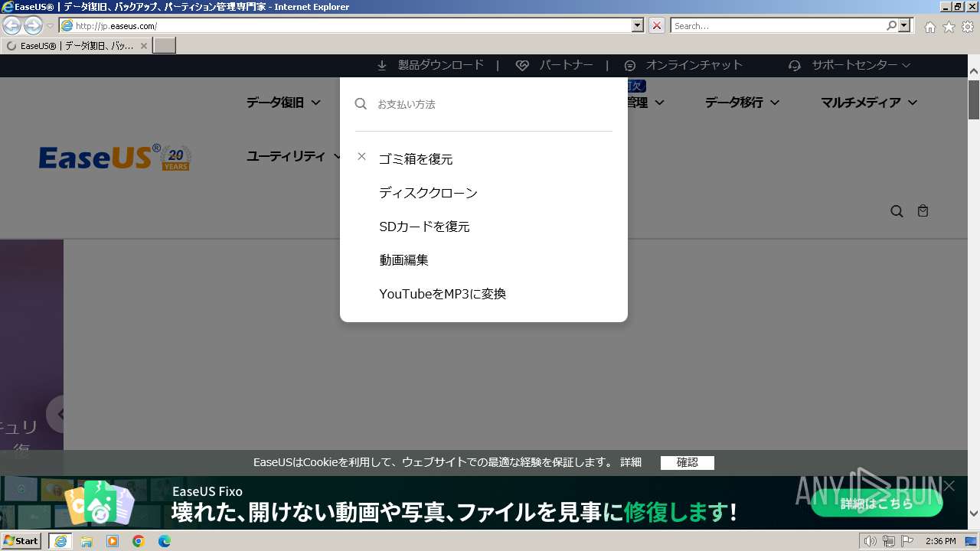Click the IE search box

(778, 26)
